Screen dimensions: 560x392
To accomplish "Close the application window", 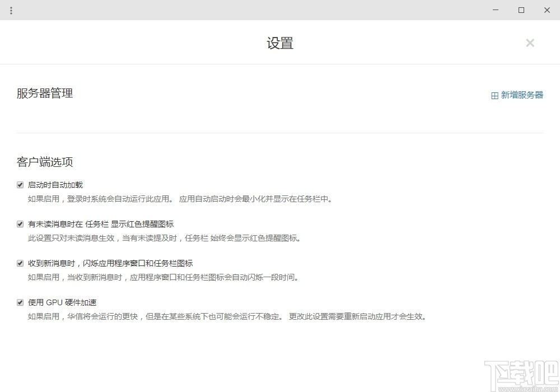I will [547, 10].
